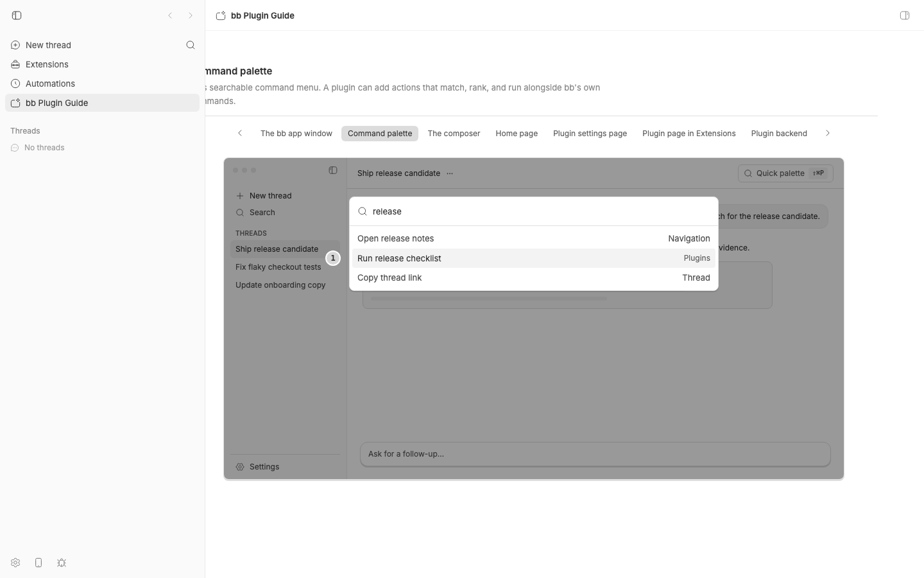Toggle the mock window sidebar icon
This screenshot has height=578, width=924.
pyautogui.click(x=333, y=170)
